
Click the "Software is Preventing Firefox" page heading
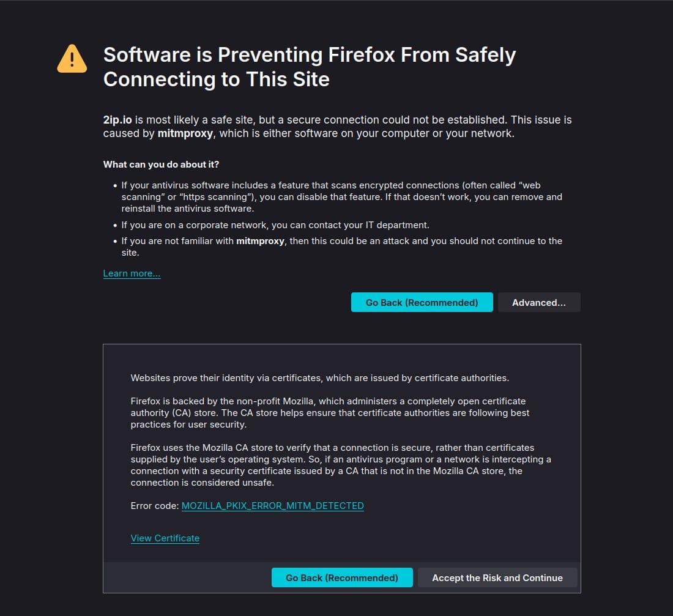pos(309,67)
